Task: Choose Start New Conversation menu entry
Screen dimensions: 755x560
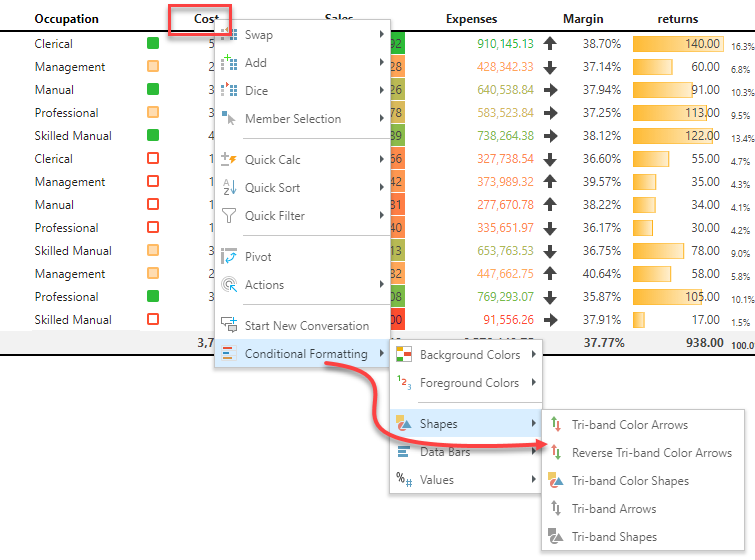Action: (x=302, y=326)
